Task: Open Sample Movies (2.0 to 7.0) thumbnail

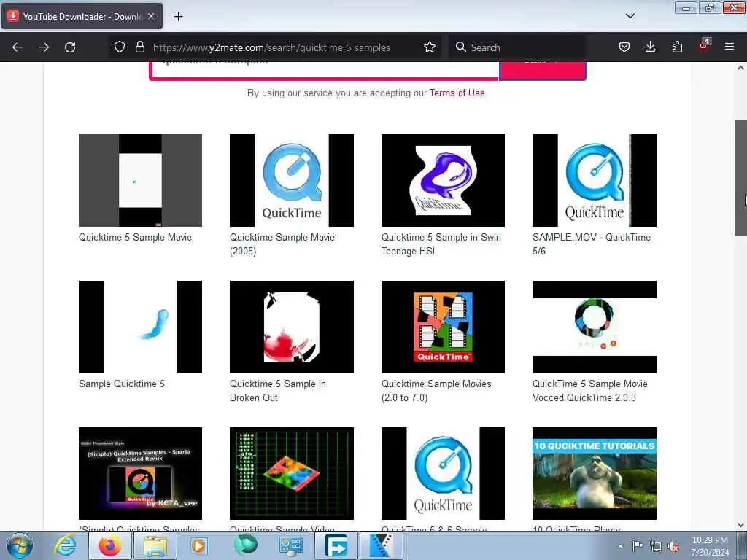Action: pyautogui.click(x=443, y=327)
